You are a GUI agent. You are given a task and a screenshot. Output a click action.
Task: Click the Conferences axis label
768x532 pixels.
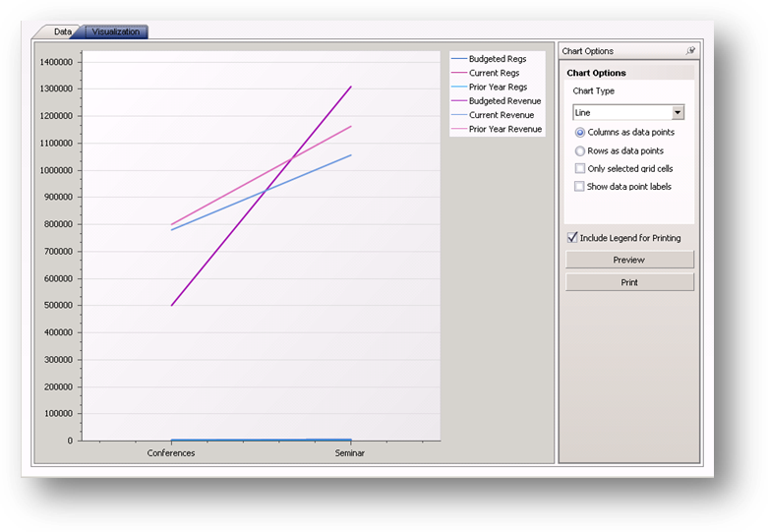click(x=171, y=453)
